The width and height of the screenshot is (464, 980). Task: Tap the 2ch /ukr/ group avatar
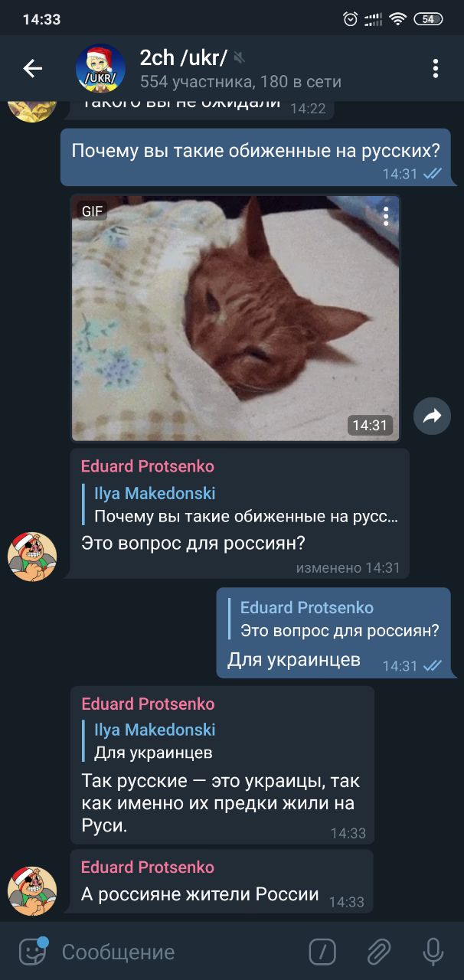(100, 69)
